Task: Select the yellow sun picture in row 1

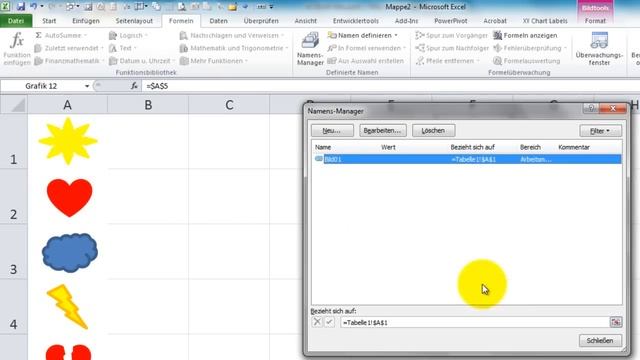Action: pyautogui.click(x=68, y=141)
